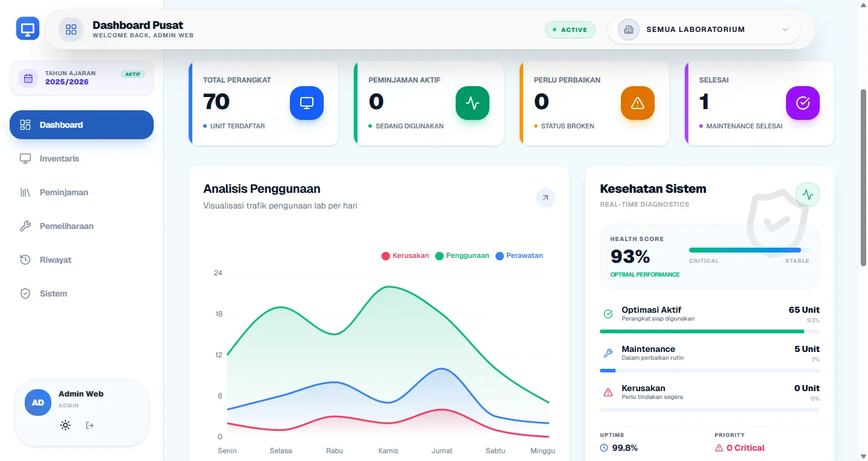Expand the Semua Laboratorium dropdown

(704, 30)
